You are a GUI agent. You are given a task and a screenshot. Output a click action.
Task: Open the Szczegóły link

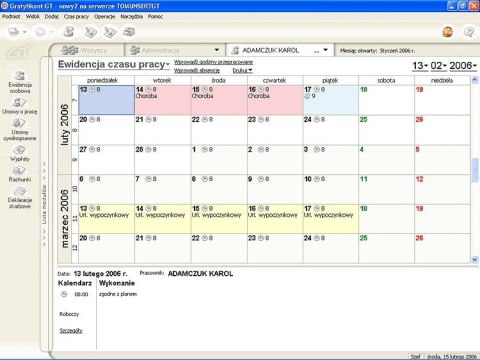(x=71, y=330)
